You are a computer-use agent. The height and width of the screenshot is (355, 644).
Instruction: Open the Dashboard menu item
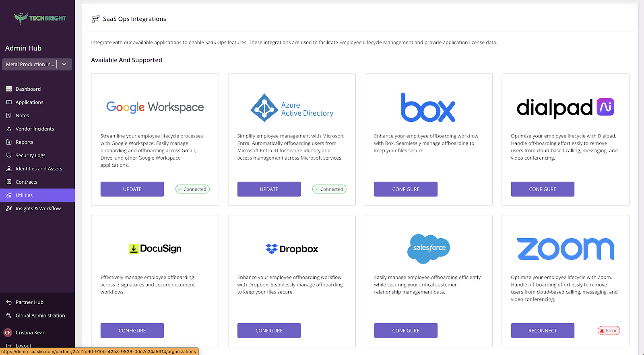click(37, 89)
